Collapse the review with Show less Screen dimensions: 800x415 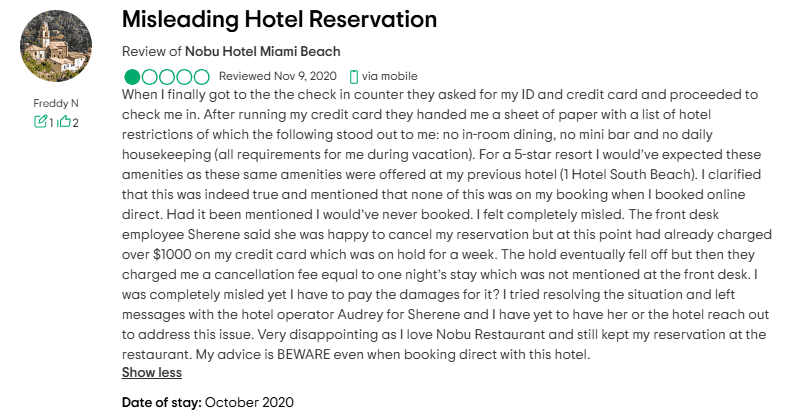pyautogui.click(x=151, y=372)
